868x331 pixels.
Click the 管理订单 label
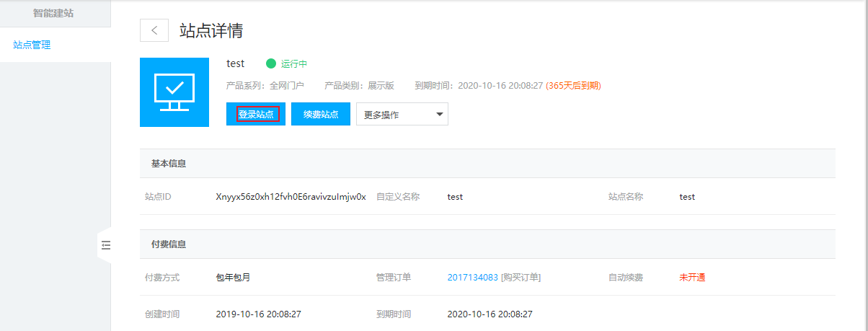(x=393, y=277)
